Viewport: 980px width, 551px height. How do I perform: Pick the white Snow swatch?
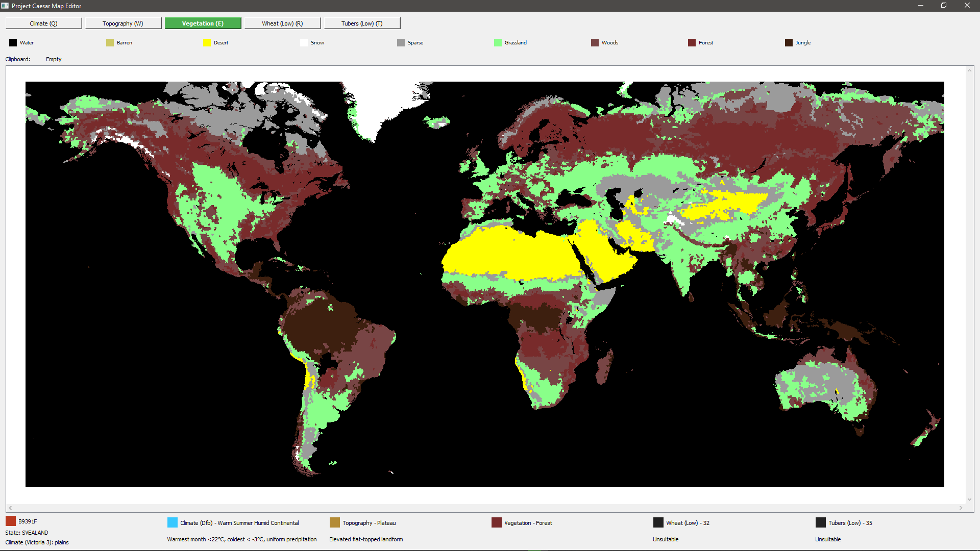pos(304,43)
